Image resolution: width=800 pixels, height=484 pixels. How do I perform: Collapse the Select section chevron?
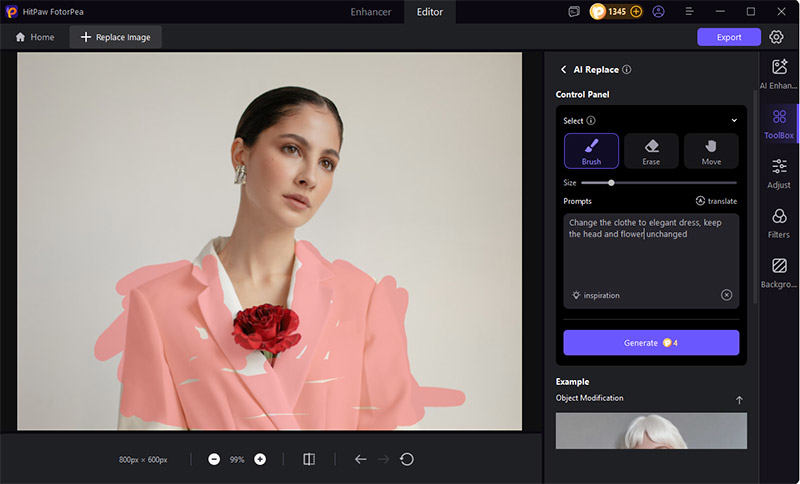734,121
